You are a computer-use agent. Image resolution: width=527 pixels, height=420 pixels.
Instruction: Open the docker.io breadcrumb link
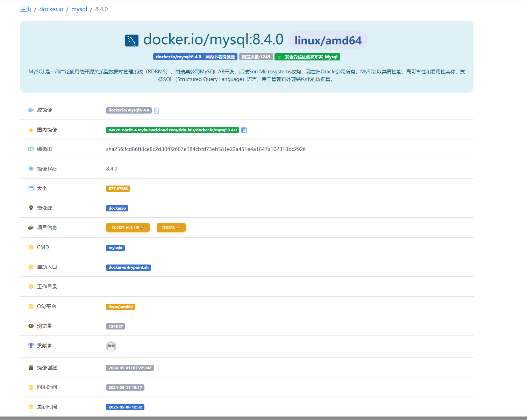(51, 9)
